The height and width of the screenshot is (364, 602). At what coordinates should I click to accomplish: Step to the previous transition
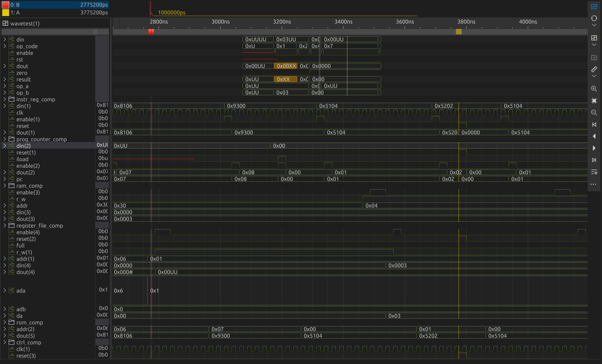click(594, 136)
